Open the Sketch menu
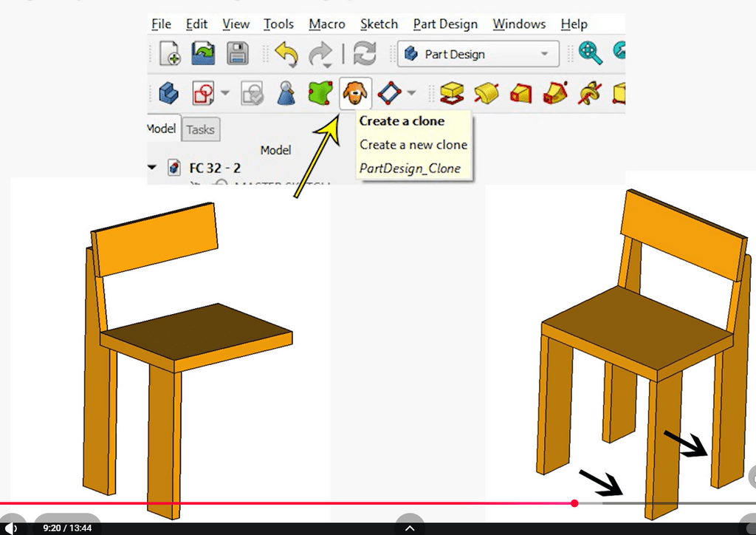The image size is (756, 535). click(x=379, y=24)
